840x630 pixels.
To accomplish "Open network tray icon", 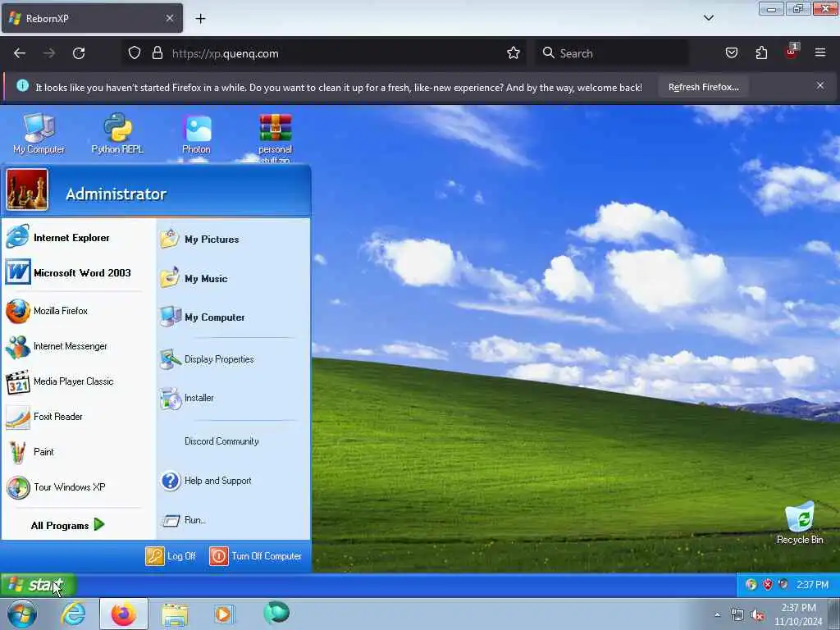I will click(737, 614).
